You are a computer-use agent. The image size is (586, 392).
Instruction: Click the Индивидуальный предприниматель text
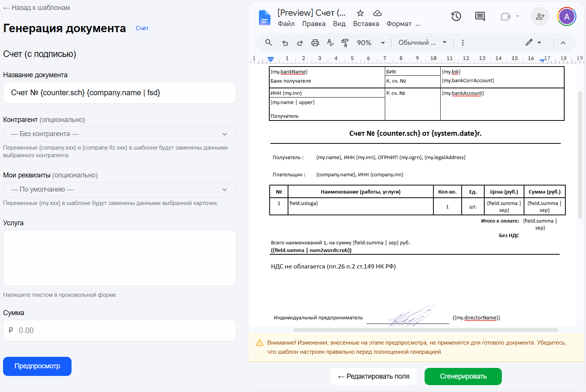(x=318, y=318)
